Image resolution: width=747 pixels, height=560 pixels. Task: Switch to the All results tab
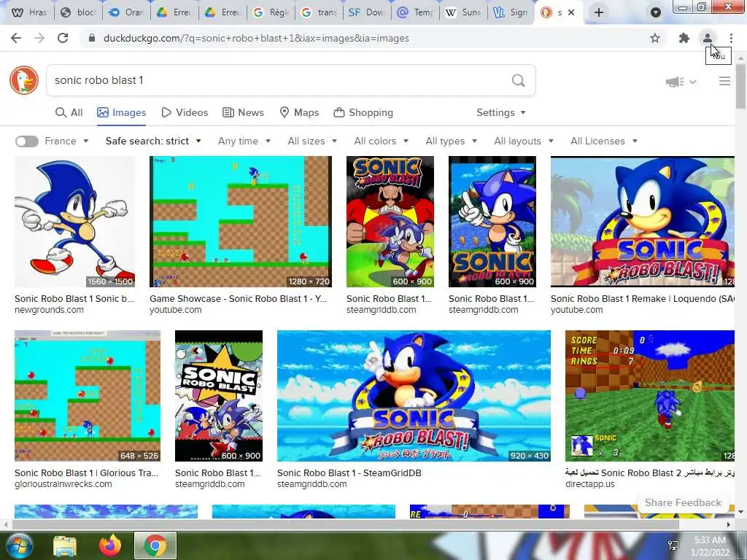click(69, 112)
